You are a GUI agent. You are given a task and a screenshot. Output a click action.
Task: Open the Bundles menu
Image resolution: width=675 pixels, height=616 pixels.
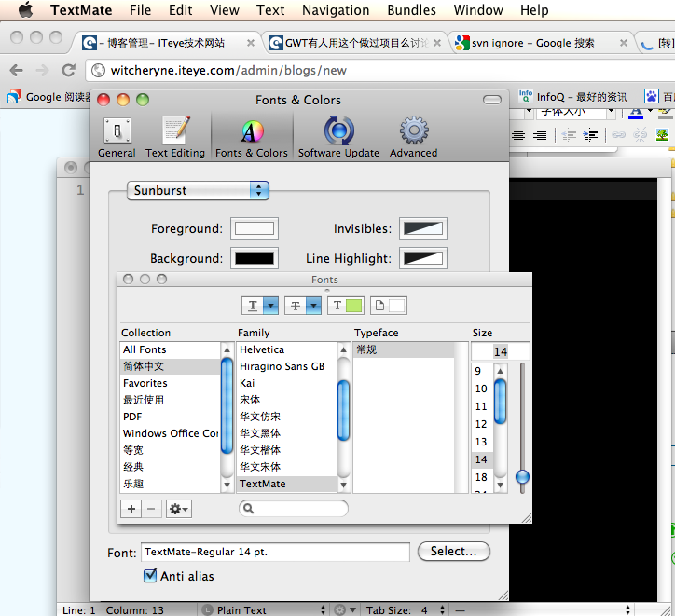click(x=411, y=10)
